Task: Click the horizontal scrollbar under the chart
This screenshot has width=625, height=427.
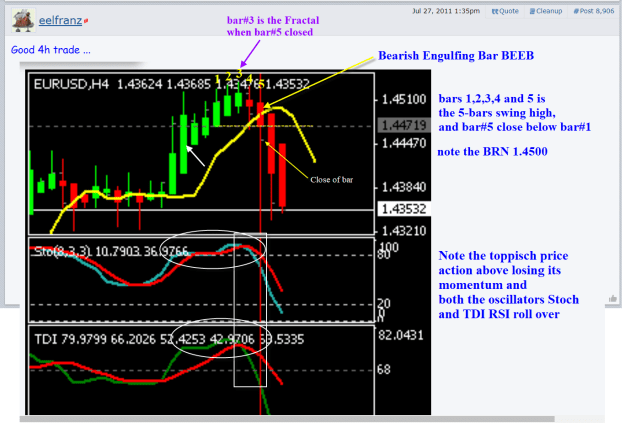Action: click(x=287, y=419)
